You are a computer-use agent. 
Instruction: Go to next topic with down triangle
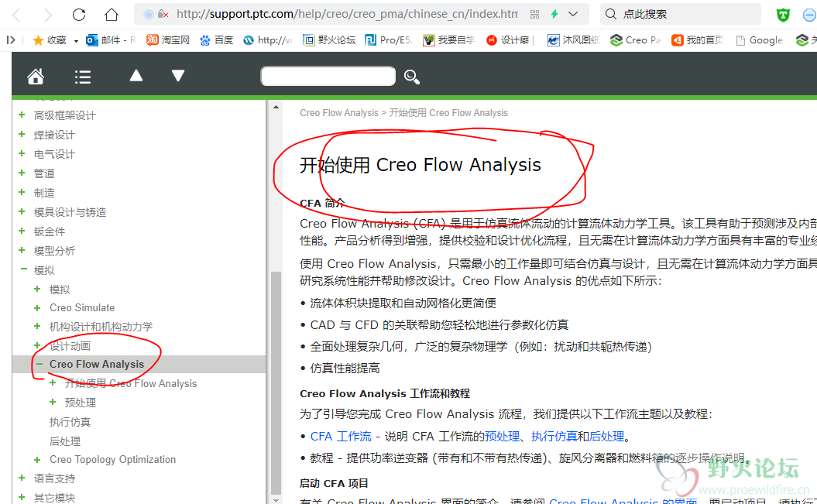(178, 76)
